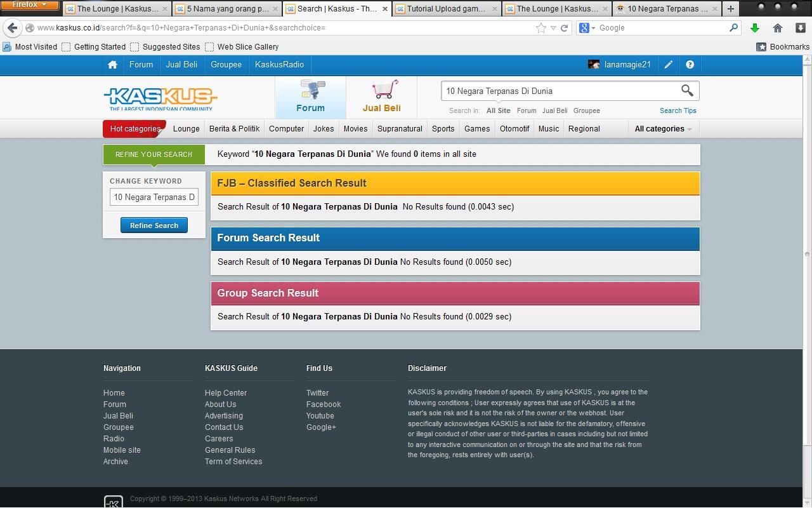812x508 pixels.
Task: Open Careers footer link
Action: tap(219, 439)
